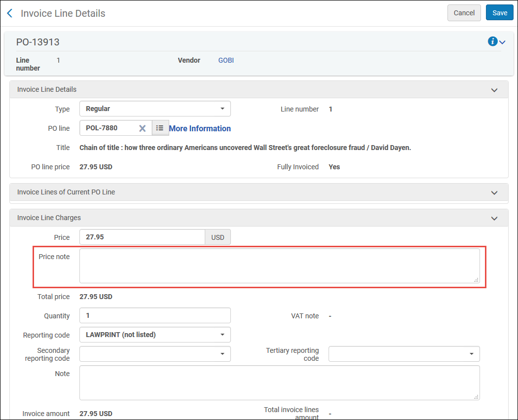Click the Cancel button

tap(464, 13)
